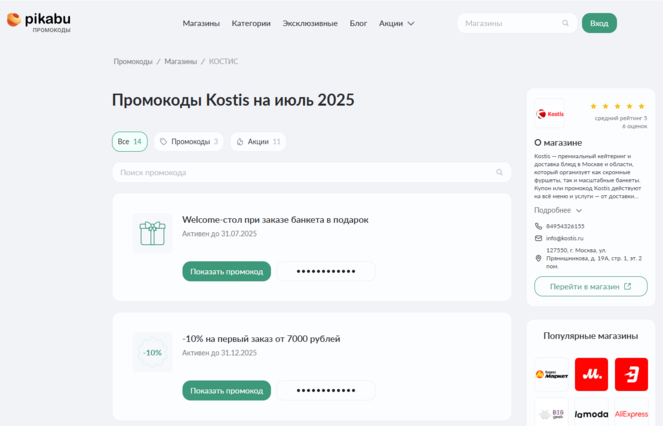The height and width of the screenshot is (426, 663).
Task: Open the red DNS-style store logo with the 3 mark
Action: (631, 374)
